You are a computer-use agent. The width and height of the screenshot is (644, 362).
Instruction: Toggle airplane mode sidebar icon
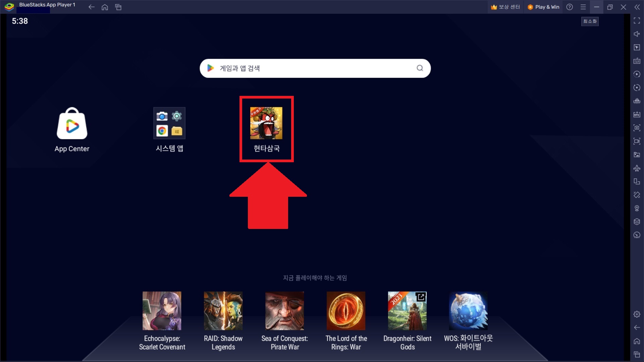pyautogui.click(x=637, y=168)
